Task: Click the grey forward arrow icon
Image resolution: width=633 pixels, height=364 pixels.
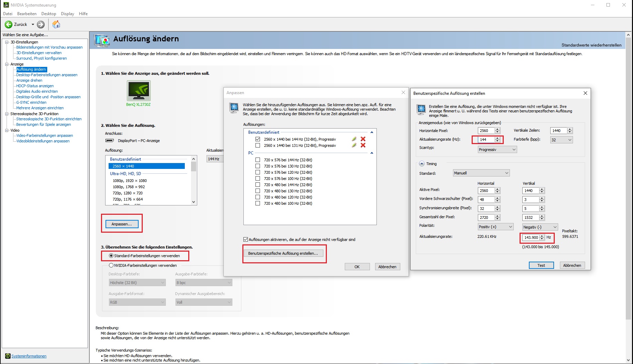Action: point(41,24)
